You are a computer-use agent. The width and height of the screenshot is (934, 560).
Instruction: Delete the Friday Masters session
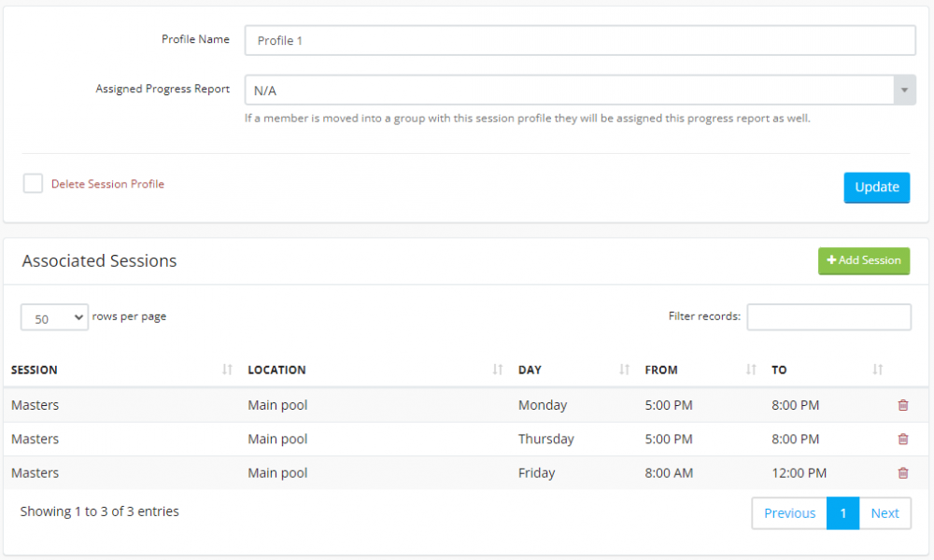[902, 472]
